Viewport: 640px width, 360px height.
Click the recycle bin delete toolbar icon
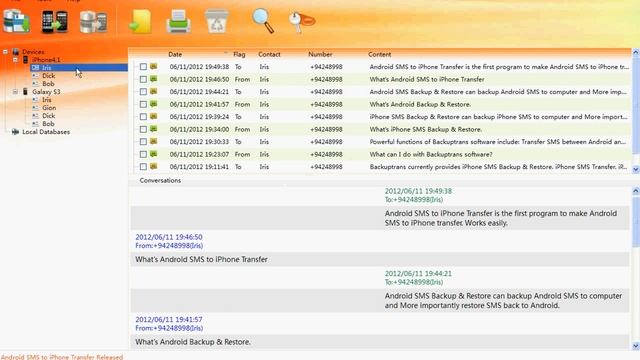(216, 22)
